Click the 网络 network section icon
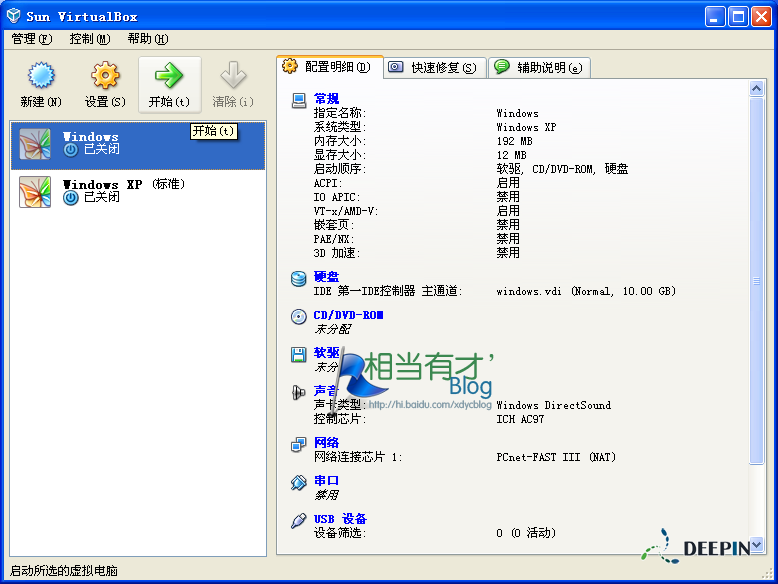The image size is (778, 584). pyautogui.click(x=298, y=444)
